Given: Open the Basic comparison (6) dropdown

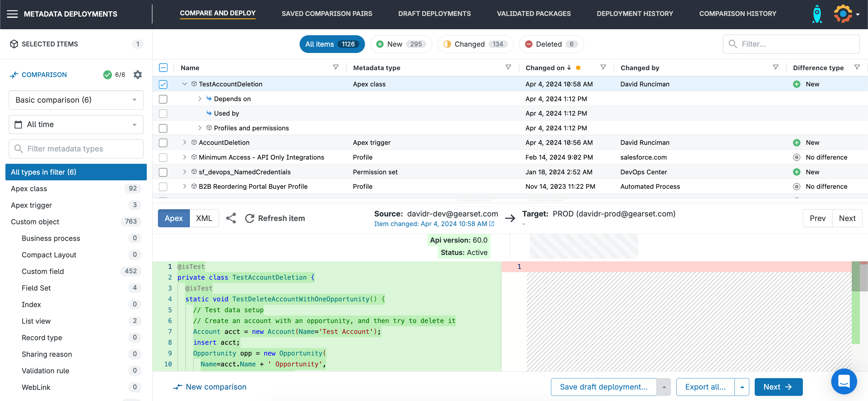Looking at the screenshot, I should pyautogui.click(x=76, y=100).
